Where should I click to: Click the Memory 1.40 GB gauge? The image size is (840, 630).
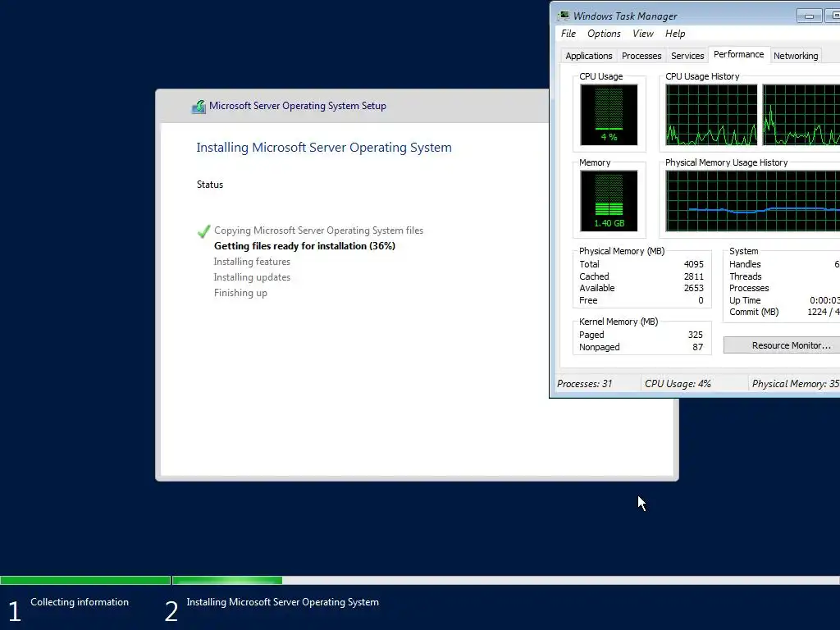609,201
